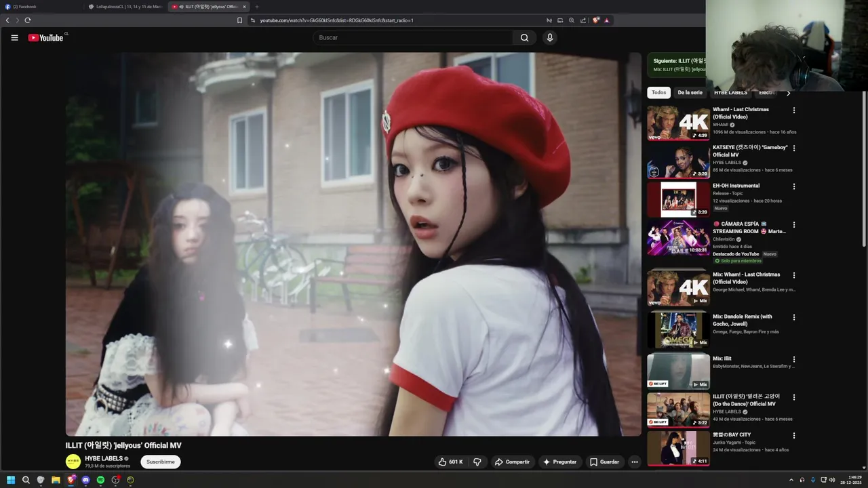Image resolution: width=868 pixels, height=488 pixels.
Task: Like the video (601 K thumbs up)
Action: tap(450, 462)
